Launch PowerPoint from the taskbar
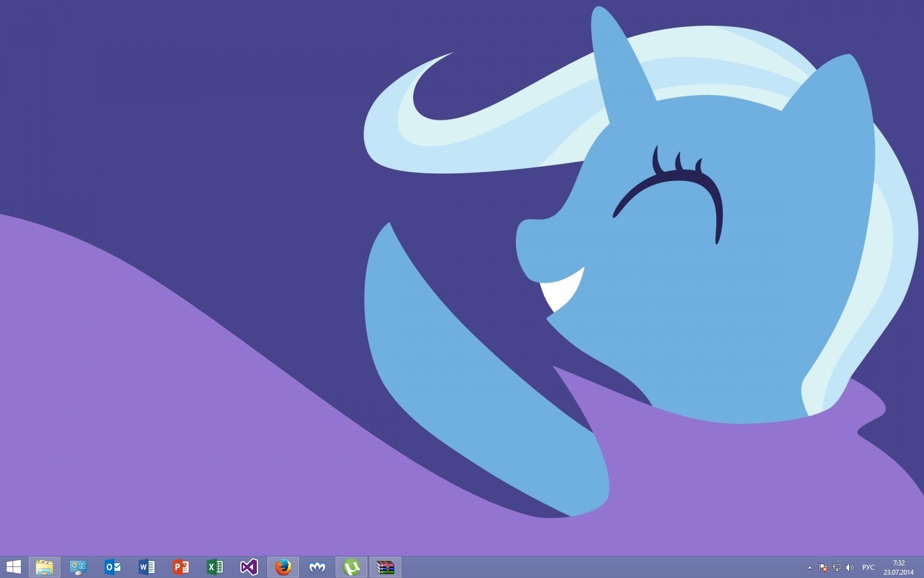924x578 pixels. pos(181,567)
